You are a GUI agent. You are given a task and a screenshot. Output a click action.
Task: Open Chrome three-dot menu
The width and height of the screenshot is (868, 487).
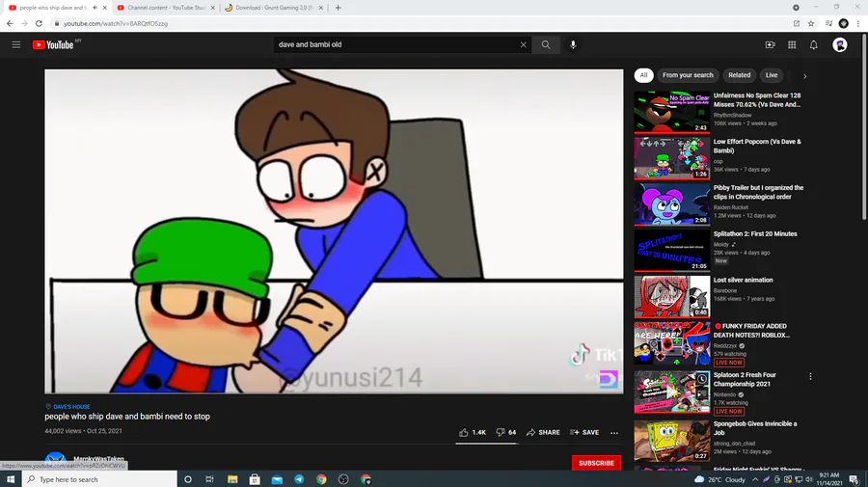(858, 23)
